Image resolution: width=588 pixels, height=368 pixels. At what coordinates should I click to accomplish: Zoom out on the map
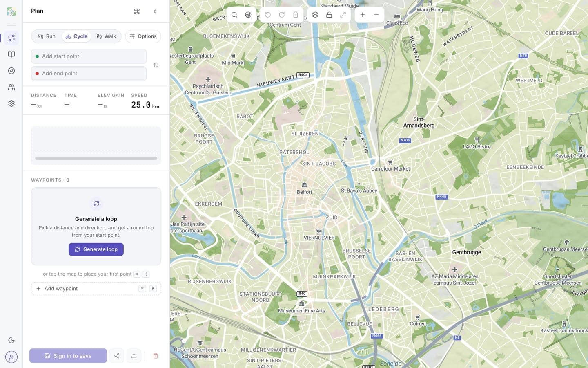coord(376,15)
